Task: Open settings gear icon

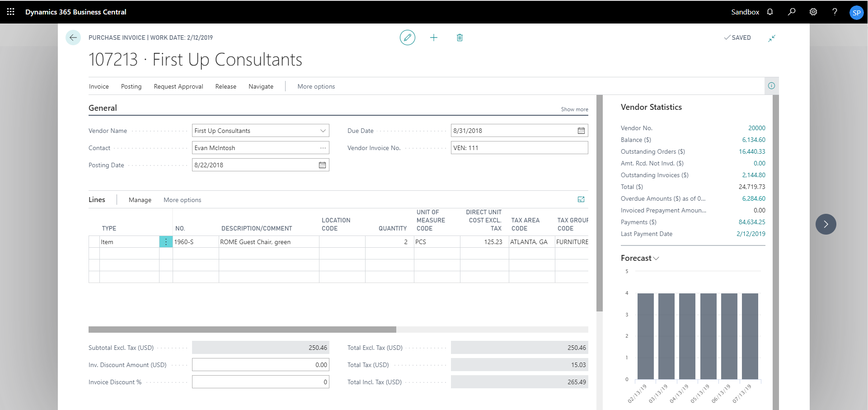Action: pyautogui.click(x=813, y=12)
